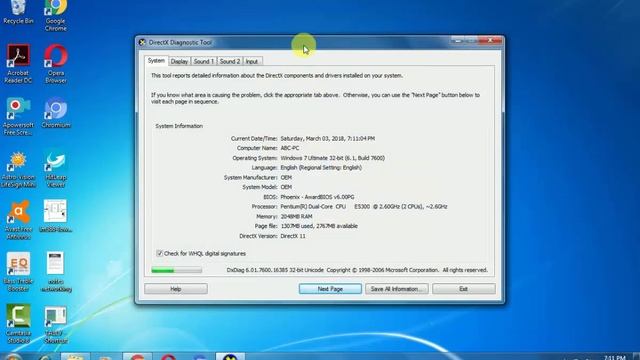
Task: Open the HotLeap Viewer desktop shortcut
Action: [x=56, y=169]
